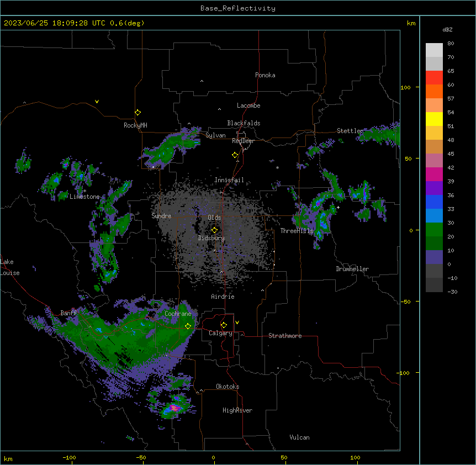The height and width of the screenshot is (465, 476).
Task: Pick the orange 60–57 dBZ legend swatch
Action: click(434, 91)
